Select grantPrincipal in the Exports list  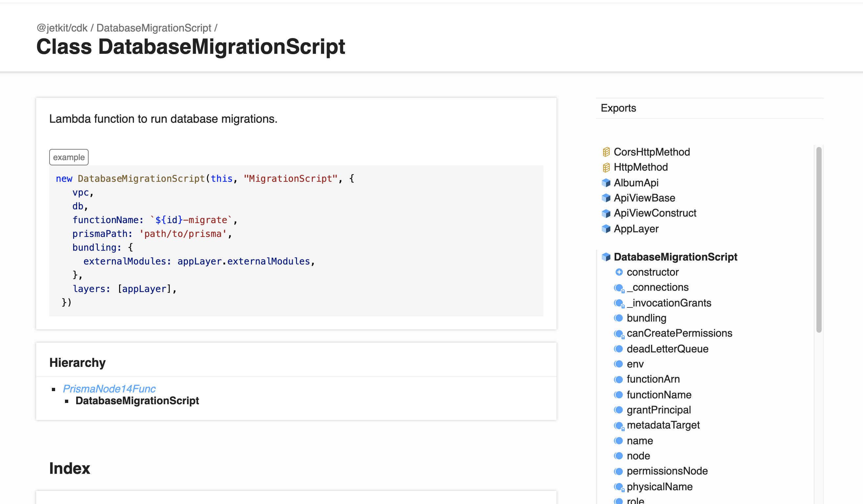click(659, 409)
